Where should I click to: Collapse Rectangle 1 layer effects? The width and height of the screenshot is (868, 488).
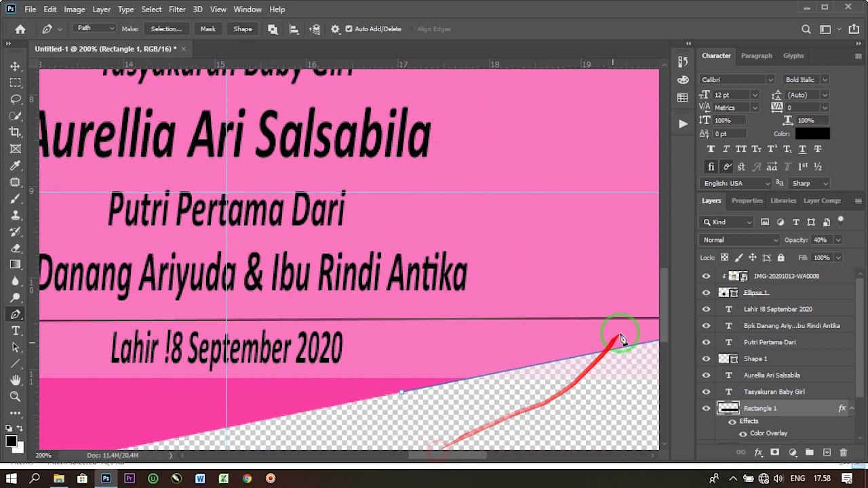point(852,408)
